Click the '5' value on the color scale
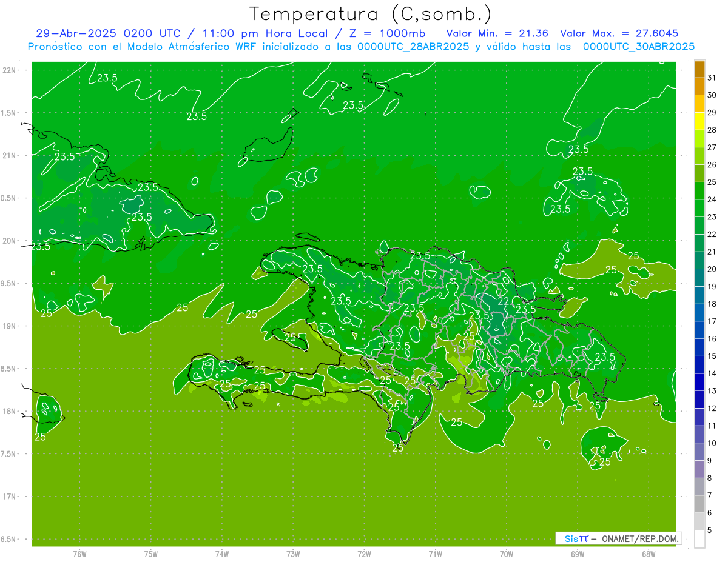The width and height of the screenshot is (728, 562). 710,530
